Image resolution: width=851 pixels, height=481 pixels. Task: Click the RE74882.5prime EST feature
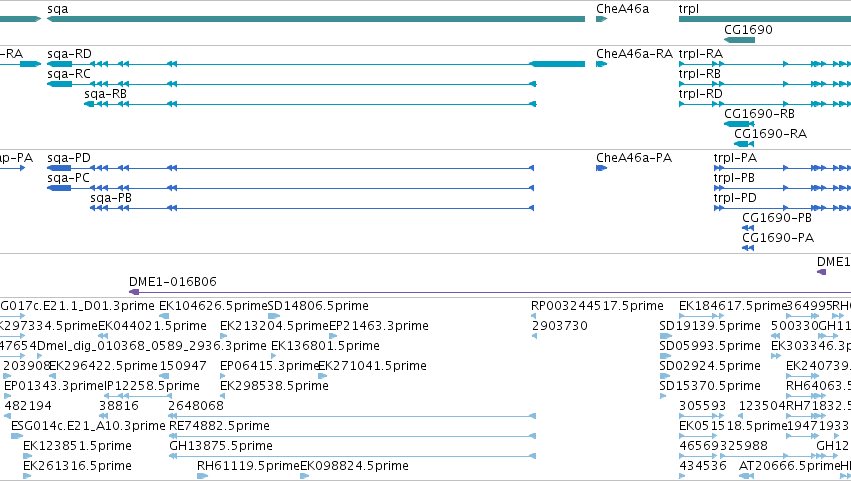(x=353, y=436)
